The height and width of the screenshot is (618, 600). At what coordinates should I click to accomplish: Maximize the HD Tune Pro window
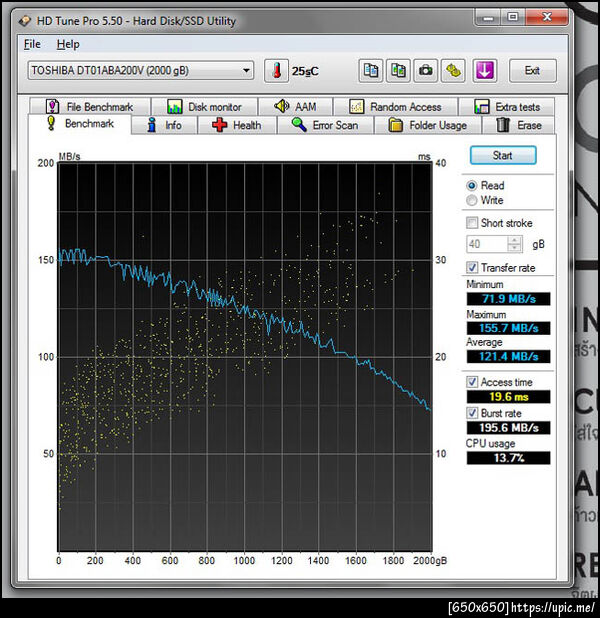[x=512, y=17]
